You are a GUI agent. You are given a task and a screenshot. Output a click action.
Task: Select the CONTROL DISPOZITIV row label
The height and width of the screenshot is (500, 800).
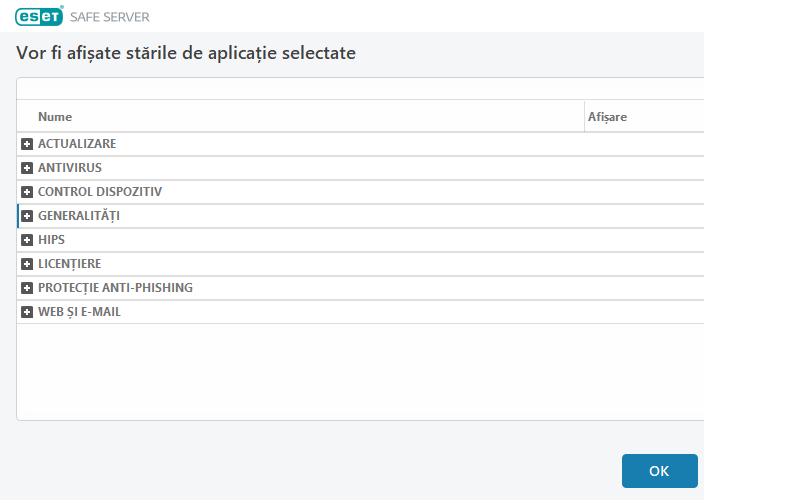[100, 192]
